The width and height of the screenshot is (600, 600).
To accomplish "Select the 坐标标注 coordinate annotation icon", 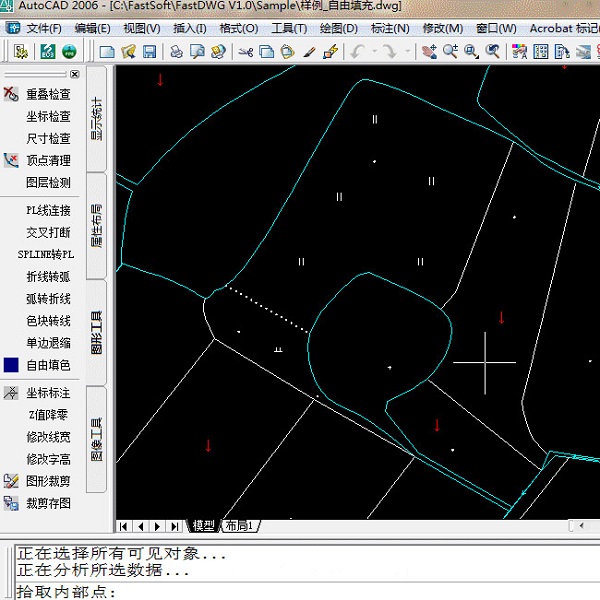I will pos(11,394).
